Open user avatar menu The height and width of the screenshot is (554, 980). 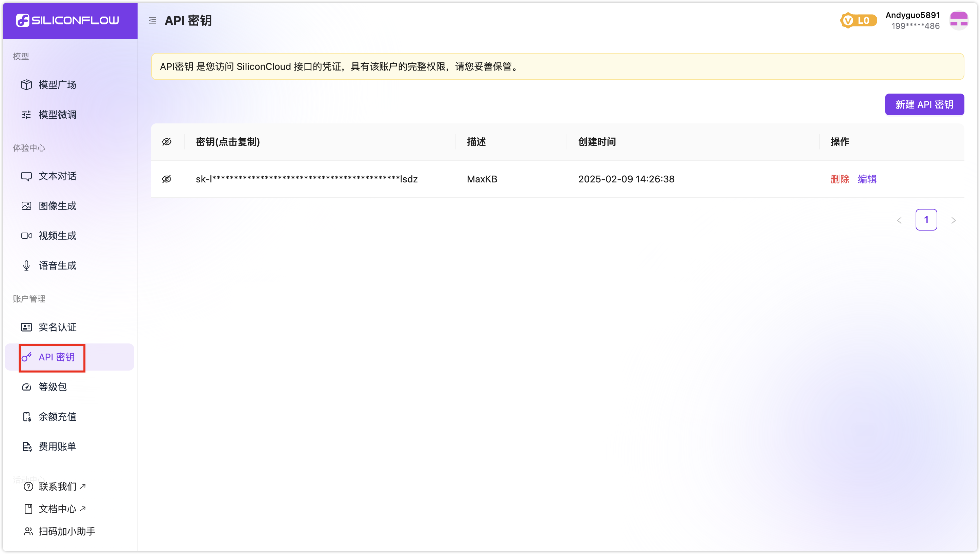click(958, 21)
